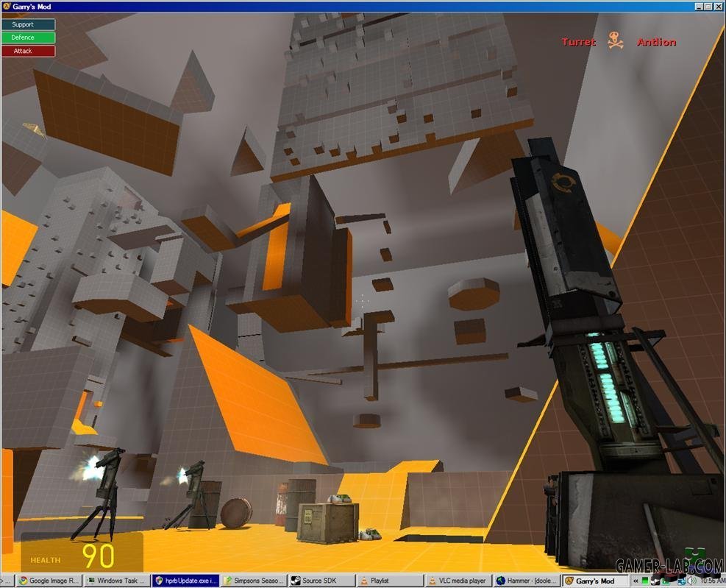The width and height of the screenshot is (726, 588).
Task: Open hprbUpdate.exe taskbar item
Action: tap(185, 581)
